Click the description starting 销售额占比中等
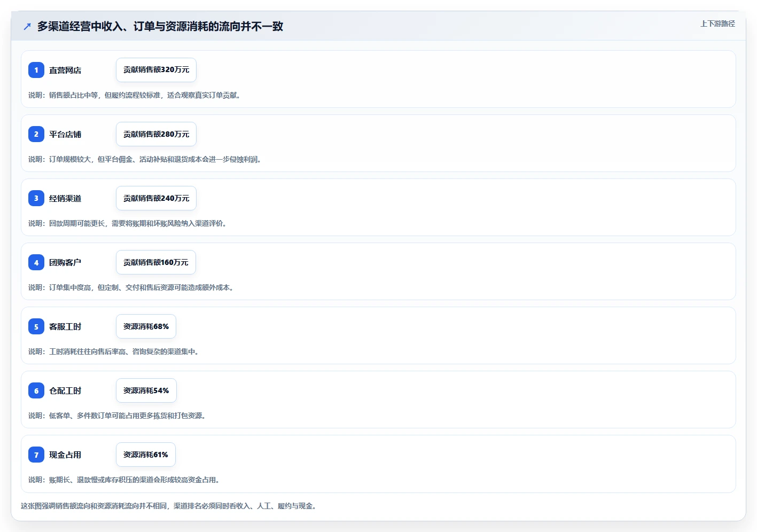The height and width of the screenshot is (532, 757). click(x=135, y=95)
